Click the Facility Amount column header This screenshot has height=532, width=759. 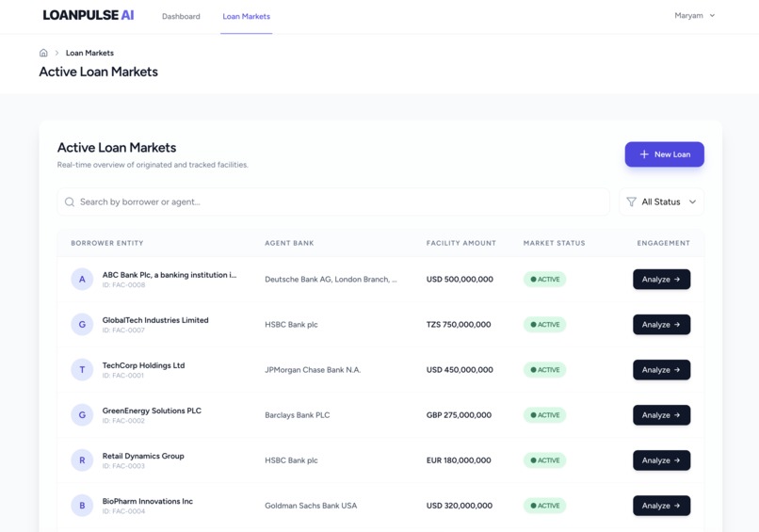point(461,243)
